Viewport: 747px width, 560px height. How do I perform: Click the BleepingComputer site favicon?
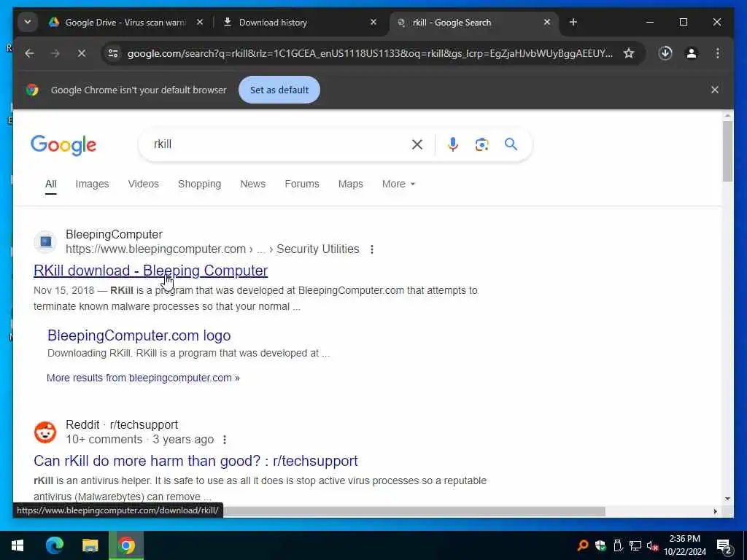[45, 242]
